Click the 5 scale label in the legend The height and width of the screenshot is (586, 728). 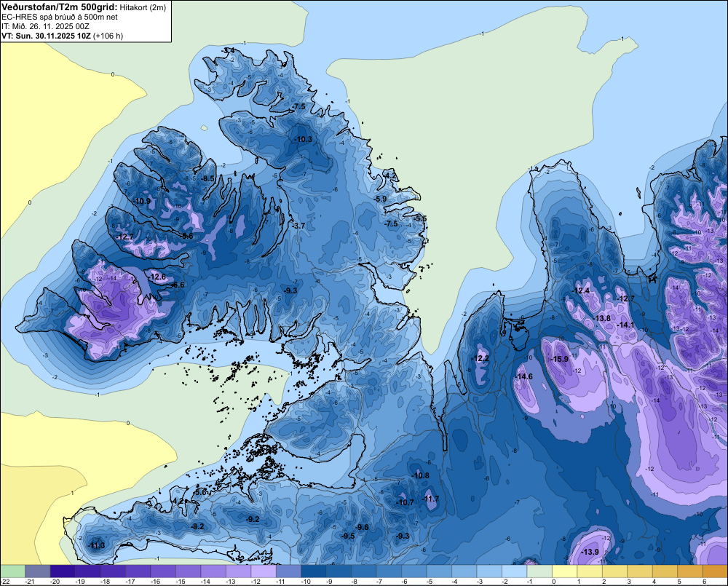point(679,582)
